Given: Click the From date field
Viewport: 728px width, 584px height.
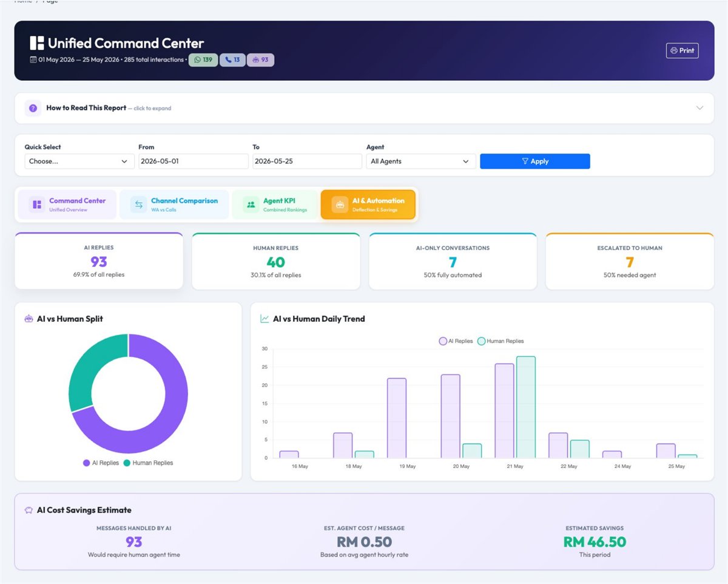Looking at the screenshot, I should pos(194,161).
